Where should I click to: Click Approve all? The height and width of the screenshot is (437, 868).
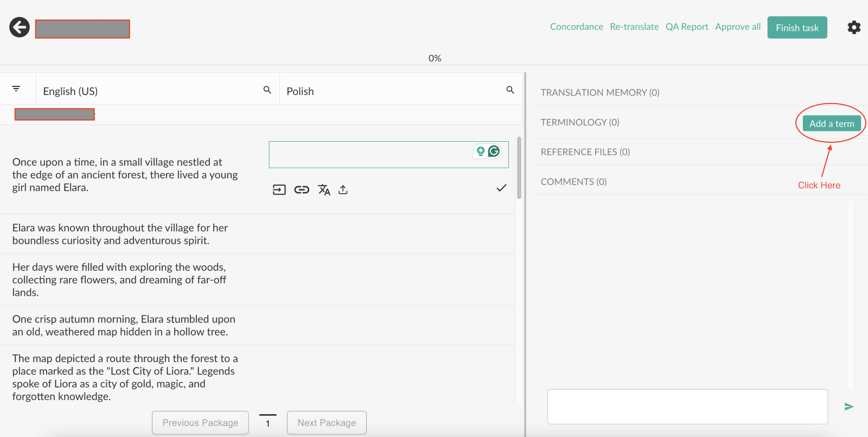(x=738, y=27)
